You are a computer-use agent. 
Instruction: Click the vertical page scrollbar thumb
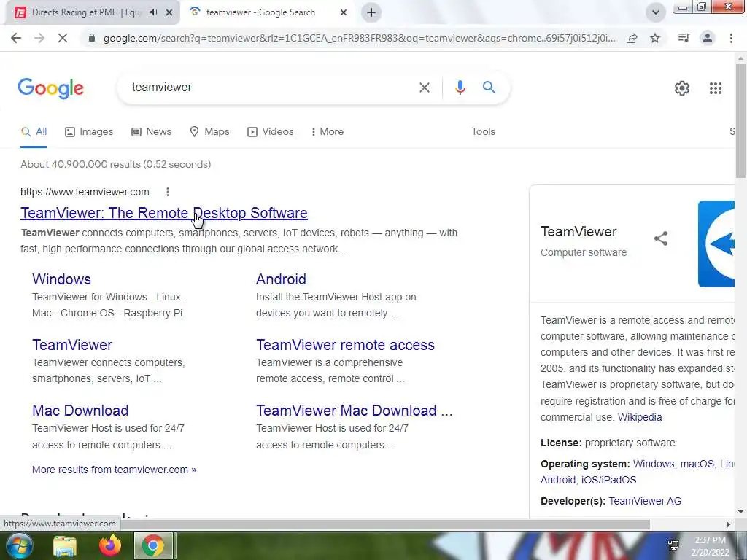[x=740, y=120]
